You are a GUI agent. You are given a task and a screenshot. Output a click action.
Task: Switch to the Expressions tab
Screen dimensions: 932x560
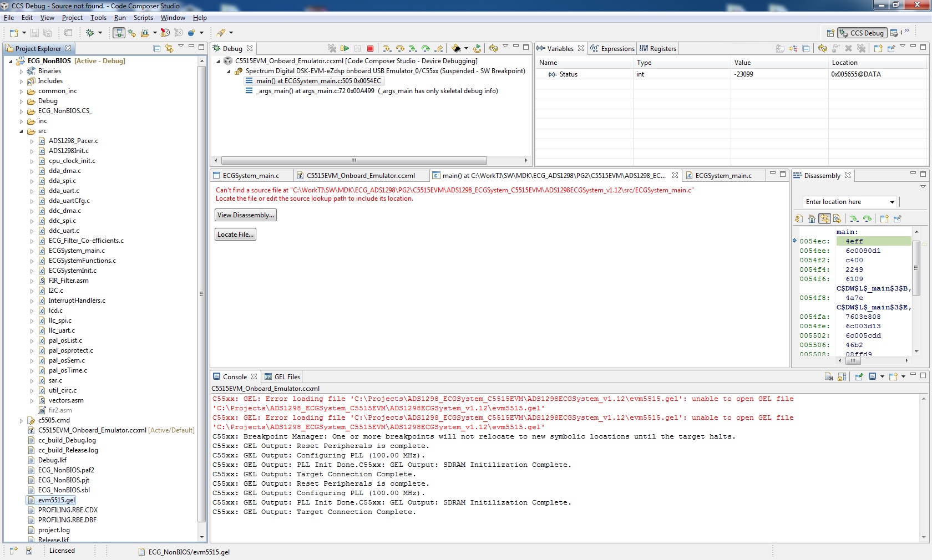[x=612, y=49]
